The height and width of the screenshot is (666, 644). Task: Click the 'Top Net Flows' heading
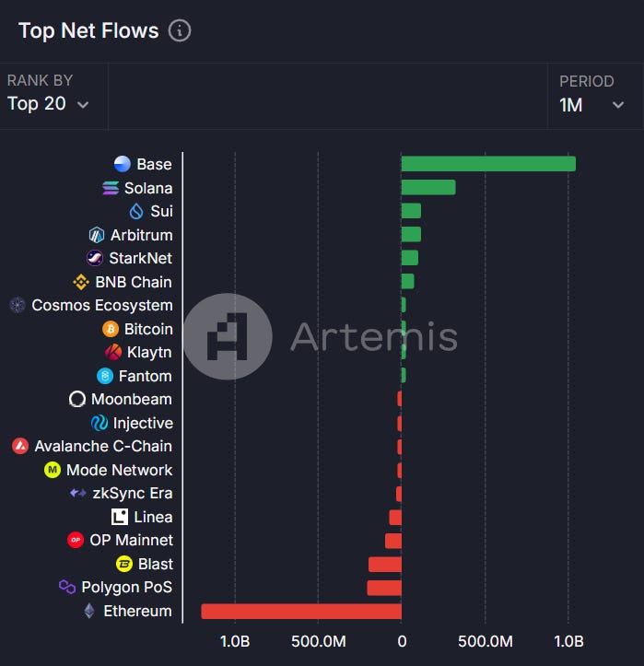click(88, 31)
